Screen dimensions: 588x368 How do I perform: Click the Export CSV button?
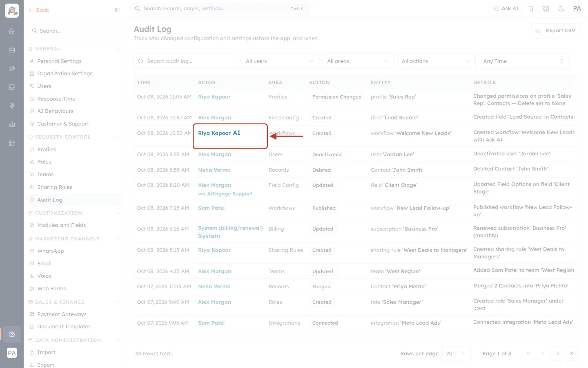[x=555, y=31]
